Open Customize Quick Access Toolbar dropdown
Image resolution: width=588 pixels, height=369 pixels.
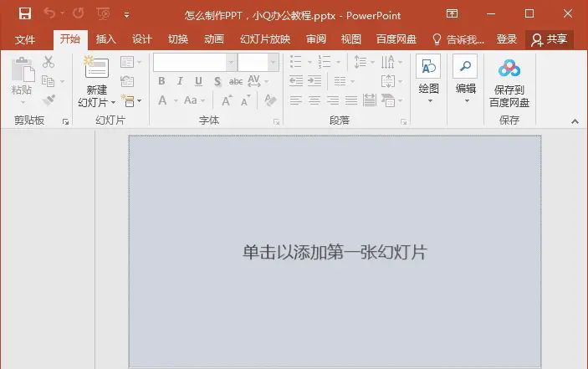(x=127, y=15)
